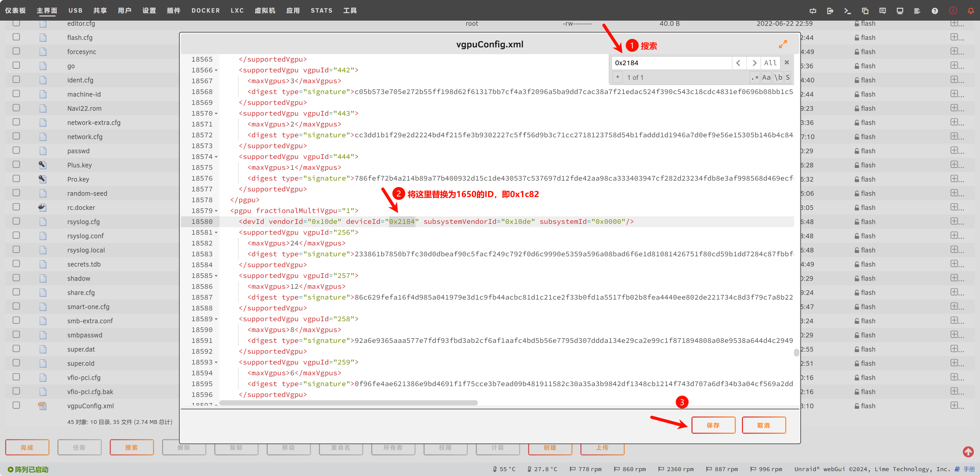Viewport: 980px width, 476px height.
Task: Go to next search match
Action: (754, 63)
